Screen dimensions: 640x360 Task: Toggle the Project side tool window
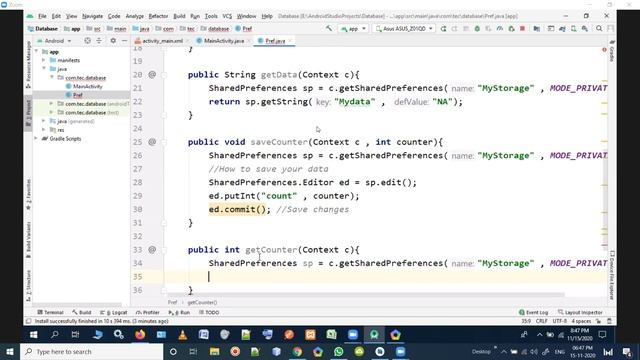click(x=28, y=113)
